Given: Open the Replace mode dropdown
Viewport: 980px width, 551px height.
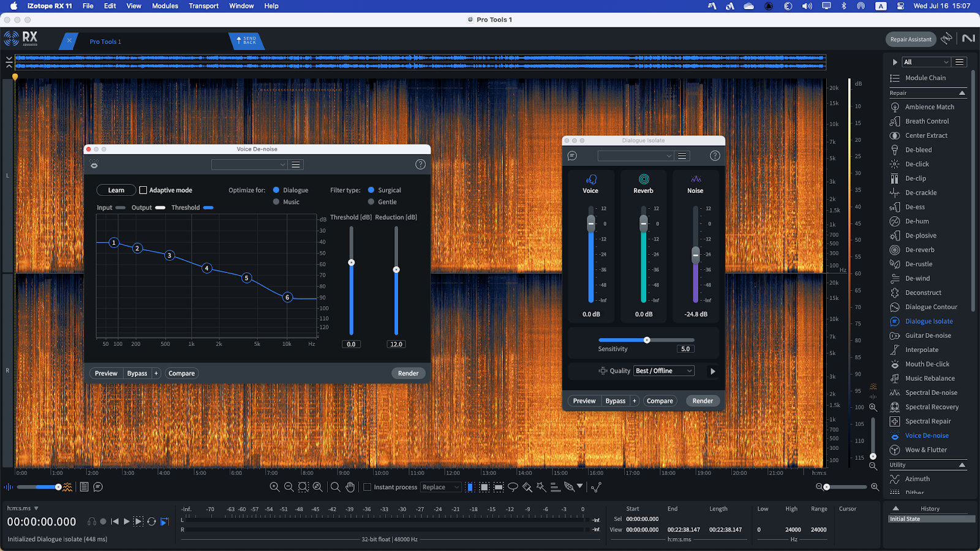Looking at the screenshot, I should (440, 487).
